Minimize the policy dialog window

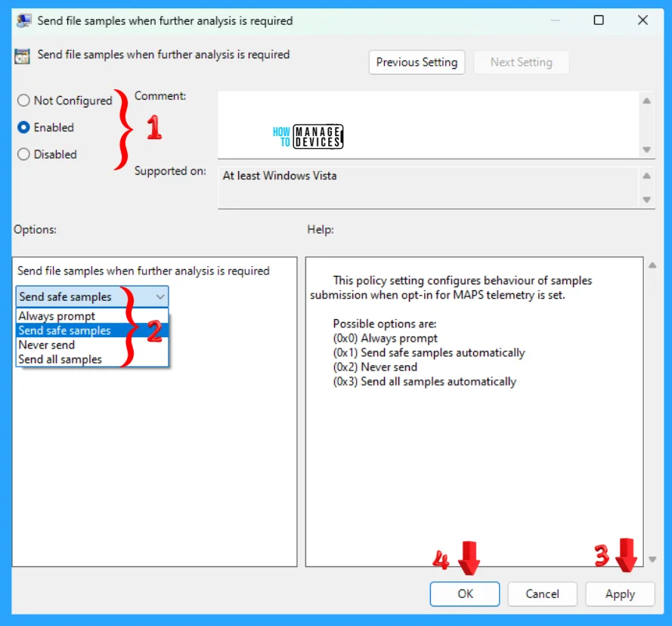556,20
